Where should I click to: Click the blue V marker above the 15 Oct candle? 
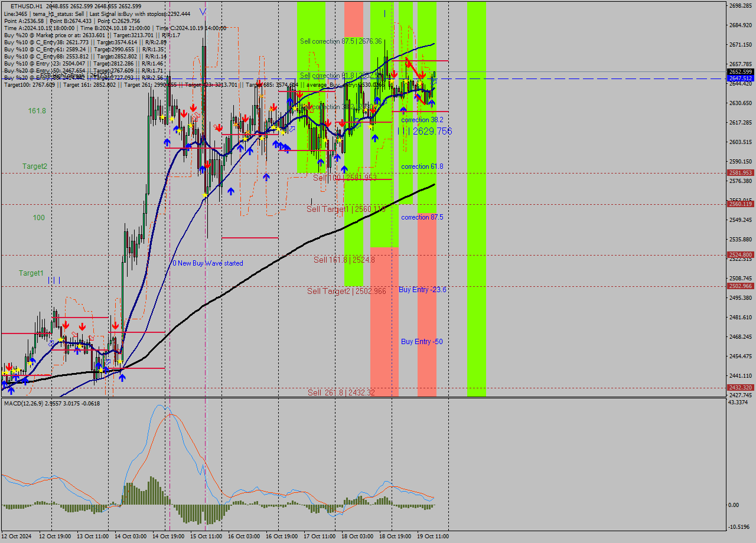pos(203,11)
